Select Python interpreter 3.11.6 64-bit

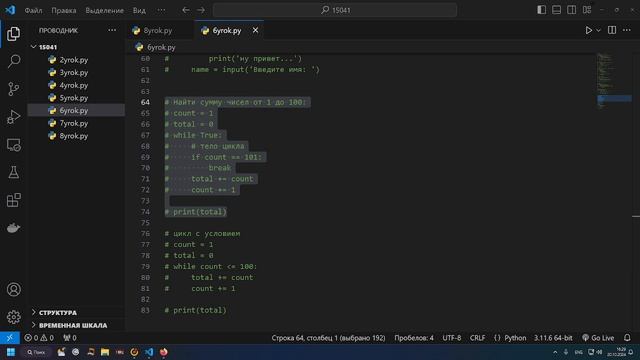point(553,338)
